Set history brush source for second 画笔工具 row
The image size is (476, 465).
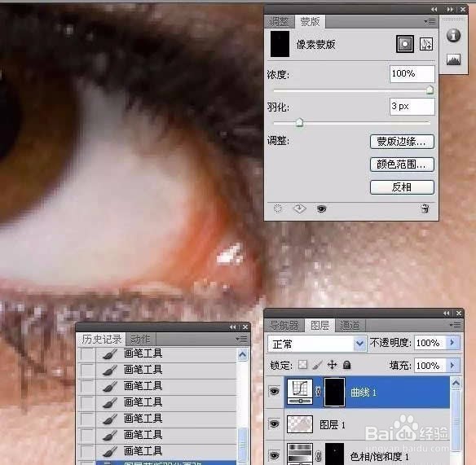click(87, 370)
